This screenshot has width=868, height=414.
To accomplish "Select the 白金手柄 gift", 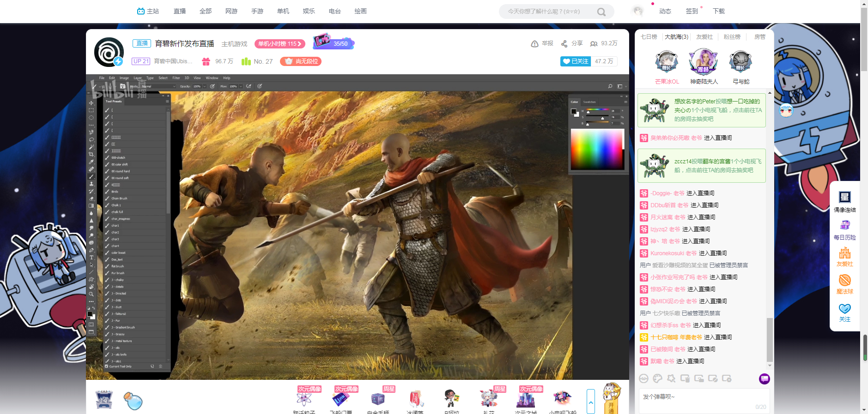I will 378,400.
